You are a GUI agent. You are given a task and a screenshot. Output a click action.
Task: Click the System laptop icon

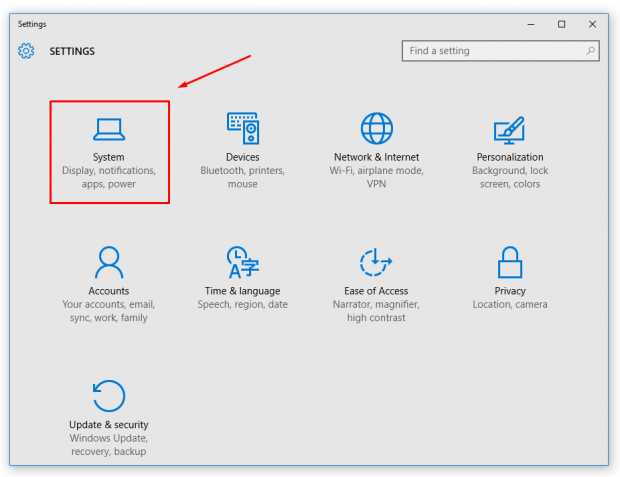[x=109, y=128]
